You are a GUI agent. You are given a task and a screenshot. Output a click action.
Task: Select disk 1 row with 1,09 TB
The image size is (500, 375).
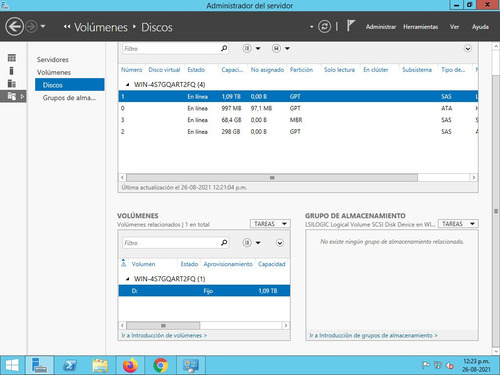point(298,96)
